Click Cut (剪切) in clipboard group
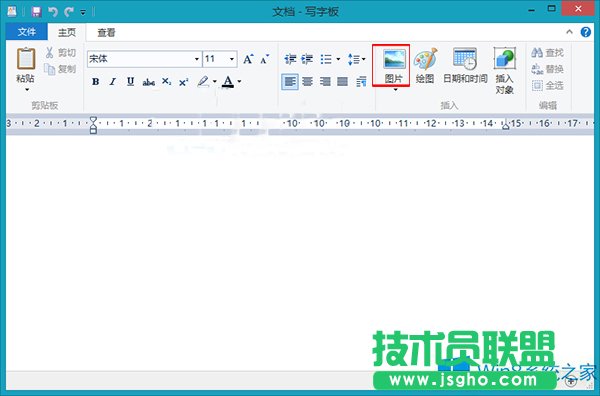Image resolution: width=600 pixels, height=396 pixels. click(x=60, y=52)
